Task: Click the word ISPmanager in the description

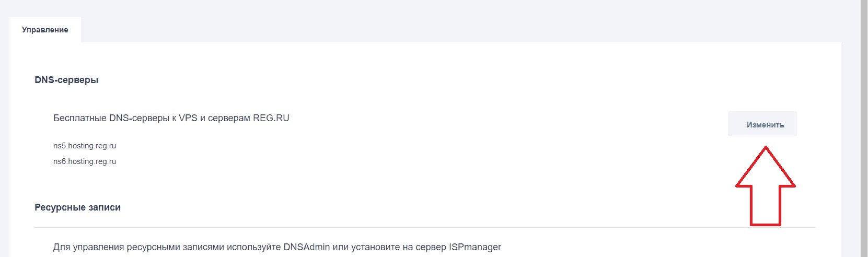Action: 474,247
